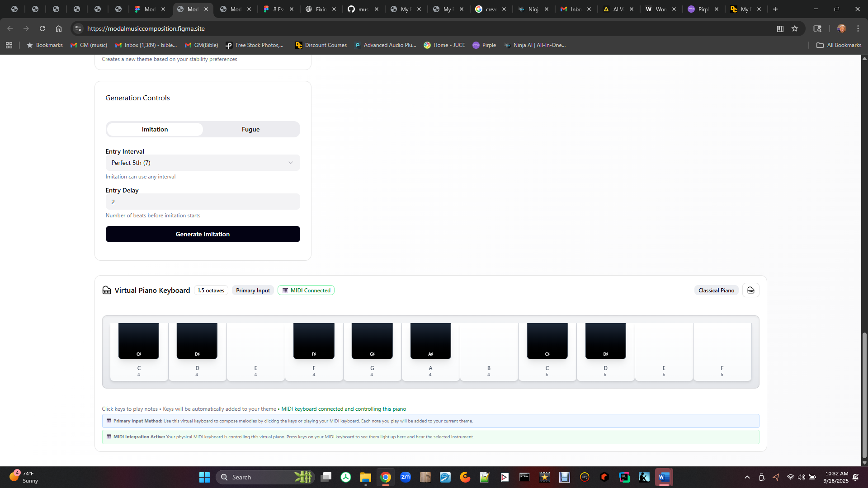
Task: Switch to Fugue mode
Action: click(250, 129)
